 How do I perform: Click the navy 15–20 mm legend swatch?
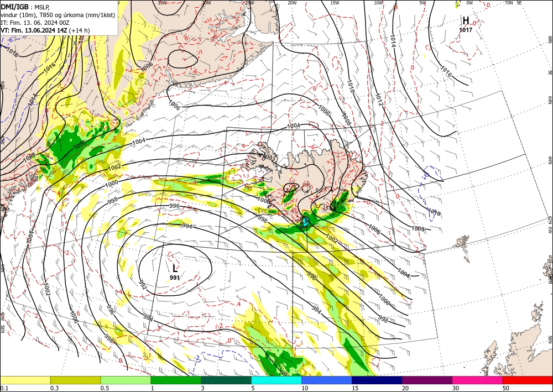point(377,380)
